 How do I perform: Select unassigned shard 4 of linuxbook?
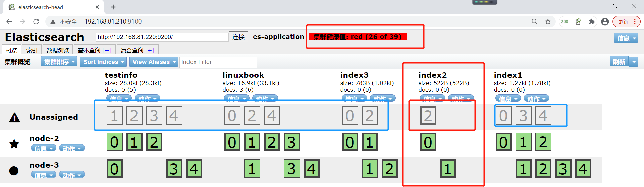coord(272,116)
